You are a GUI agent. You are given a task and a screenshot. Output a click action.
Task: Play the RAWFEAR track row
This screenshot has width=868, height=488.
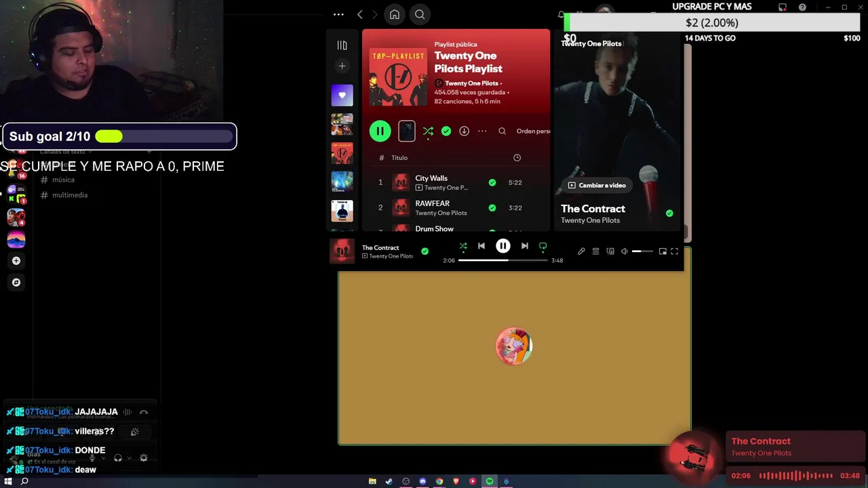coord(456,207)
